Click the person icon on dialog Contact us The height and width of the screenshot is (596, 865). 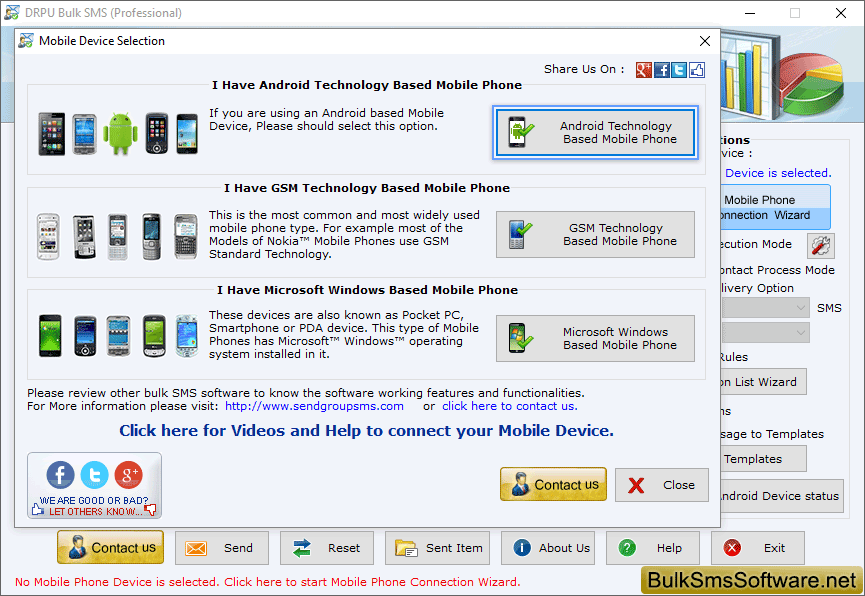[x=520, y=484]
